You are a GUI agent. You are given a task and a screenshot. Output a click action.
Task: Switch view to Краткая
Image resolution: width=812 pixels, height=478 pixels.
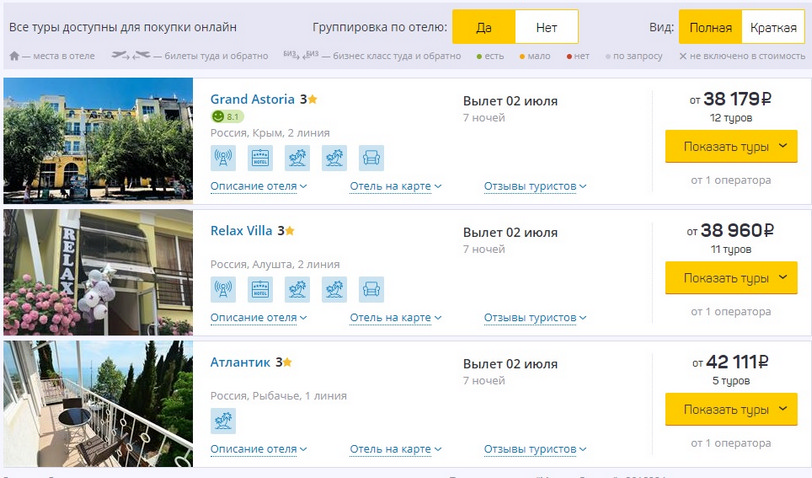tap(774, 27)
